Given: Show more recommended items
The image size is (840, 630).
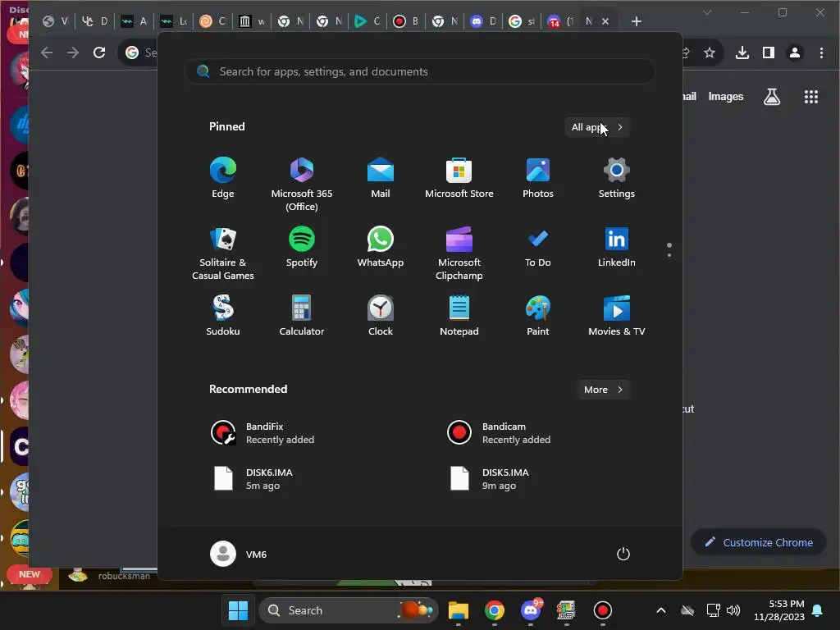Looking at the screenshot, I should pyautogui.click(x=603, y=390).
